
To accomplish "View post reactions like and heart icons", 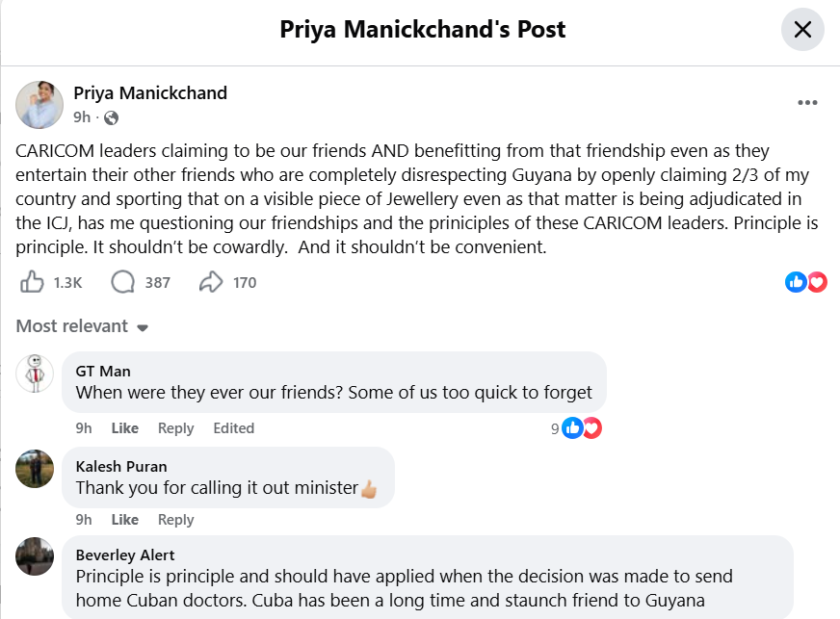I will click(x=806, y=282).
